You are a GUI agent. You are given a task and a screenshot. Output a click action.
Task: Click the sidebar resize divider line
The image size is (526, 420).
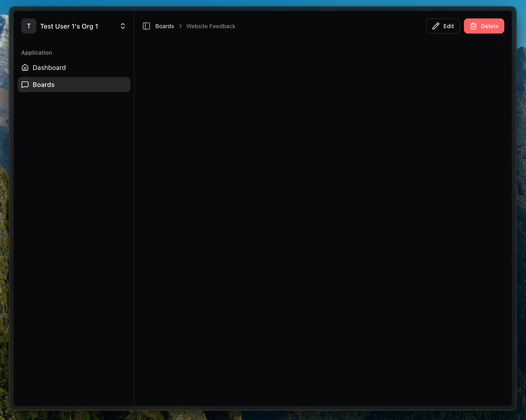click(134, 207)
